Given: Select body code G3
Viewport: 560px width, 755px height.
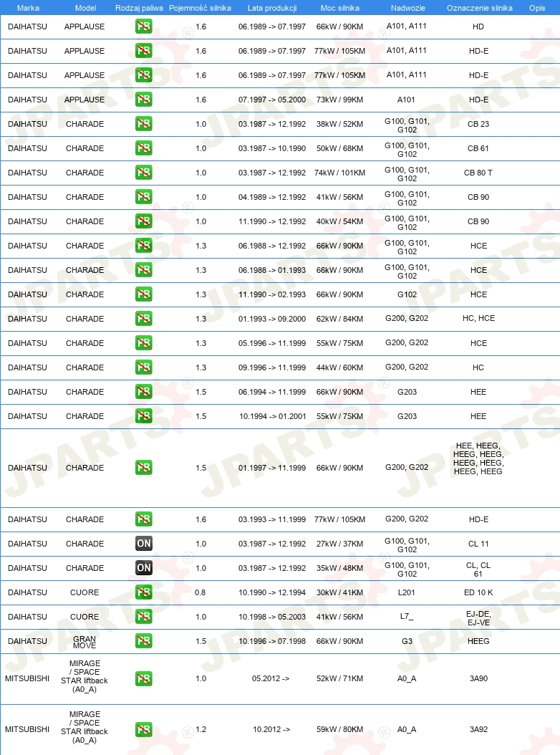Looking at the screenshot, I should click(407, 641).
